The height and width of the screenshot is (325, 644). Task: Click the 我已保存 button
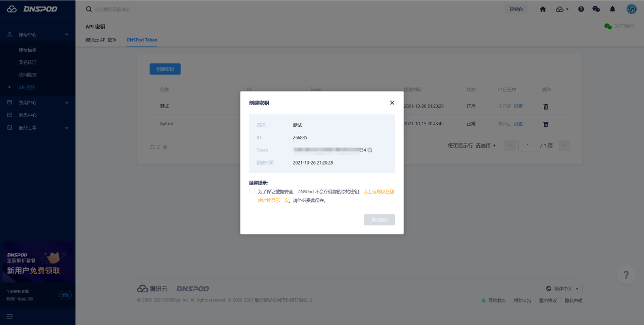coord(379,220)
